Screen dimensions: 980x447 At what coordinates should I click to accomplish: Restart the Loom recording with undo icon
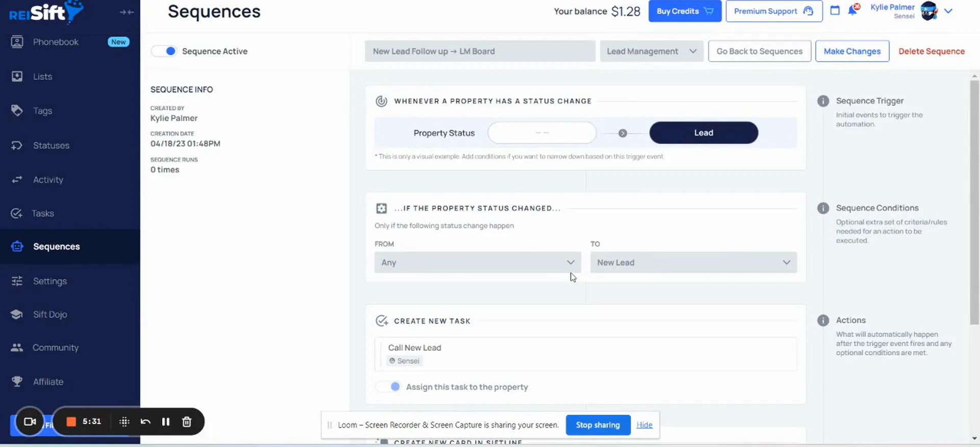(x=145, y=421)
